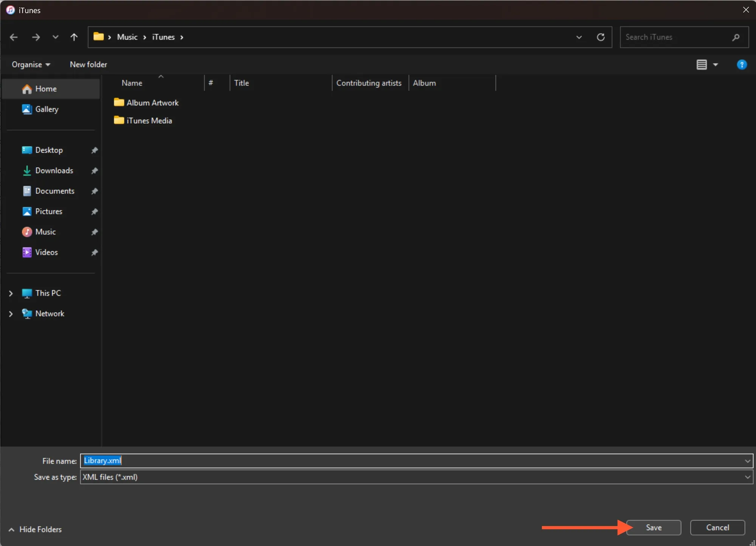Go to Downloads in the sidebar
Image resolution: width=756 pixels, height=546 pixels.
click(x=54, y=170)
